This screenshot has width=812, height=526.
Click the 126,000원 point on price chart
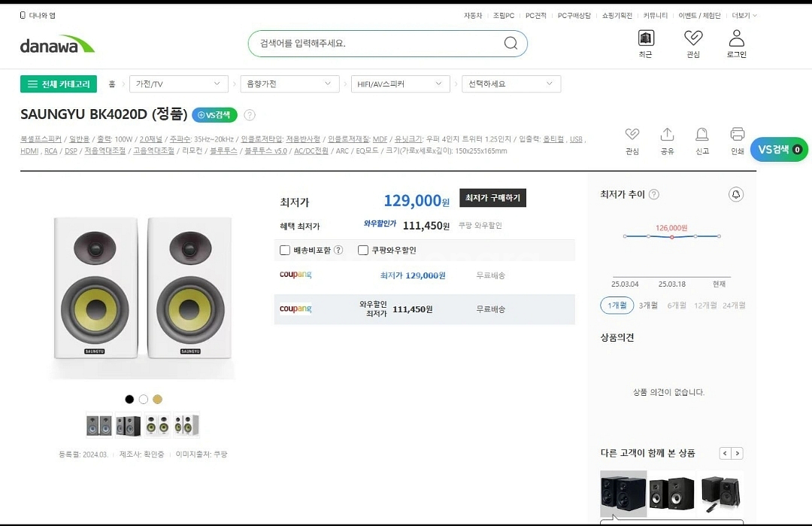pyautogui.click(x=671, y=237)
